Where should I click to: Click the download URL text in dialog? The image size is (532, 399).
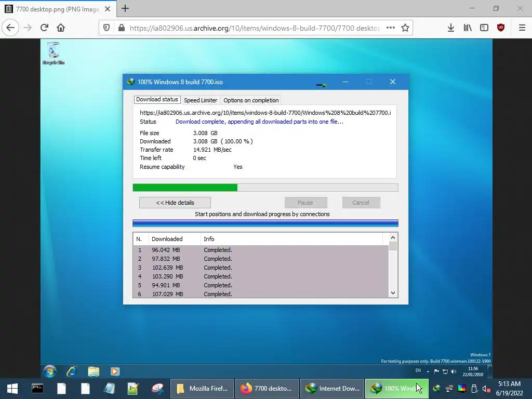[265, 113]
